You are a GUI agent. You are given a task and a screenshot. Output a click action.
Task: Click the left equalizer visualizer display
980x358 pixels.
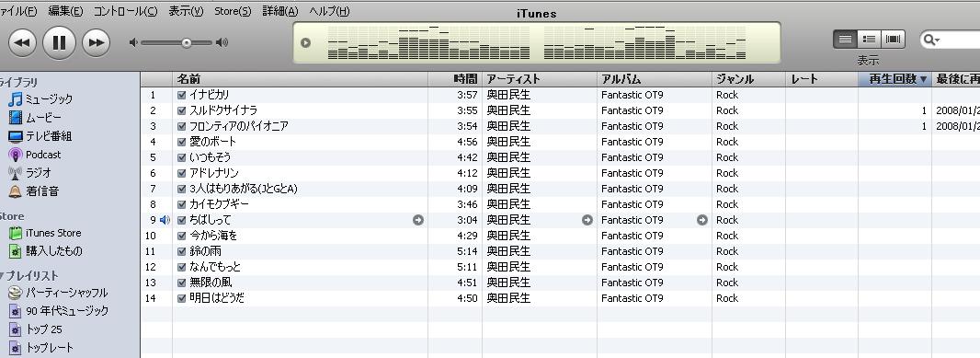point(428,42)
